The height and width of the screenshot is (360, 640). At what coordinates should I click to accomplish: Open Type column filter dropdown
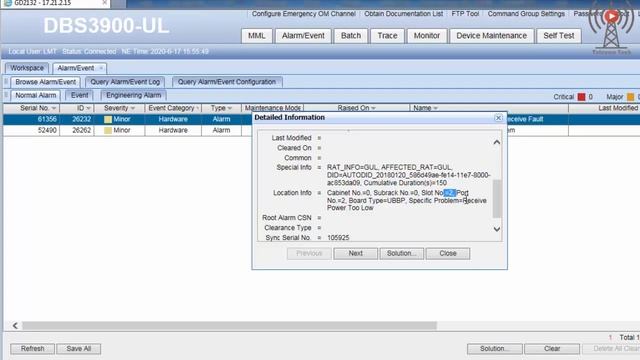tap(230, 108)
